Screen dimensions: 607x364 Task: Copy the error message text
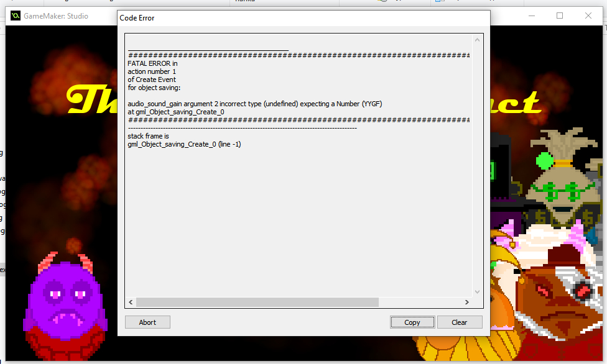pos(412,322)
